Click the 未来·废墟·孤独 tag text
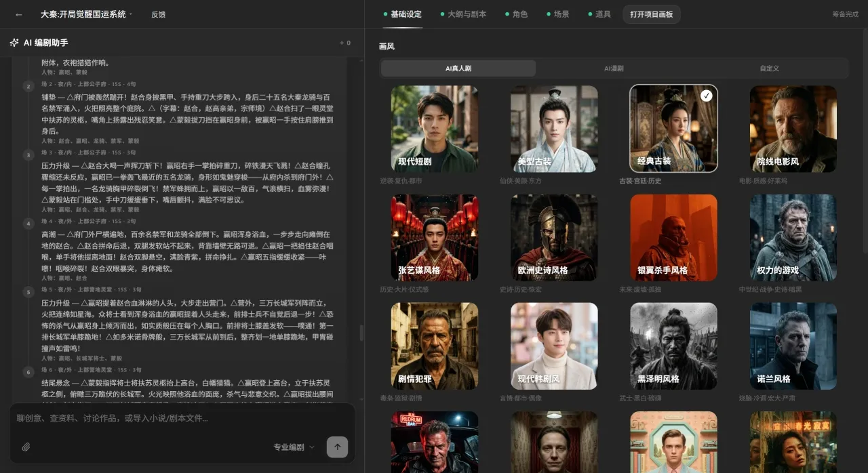868x473 pixels. tap(639, 289)
